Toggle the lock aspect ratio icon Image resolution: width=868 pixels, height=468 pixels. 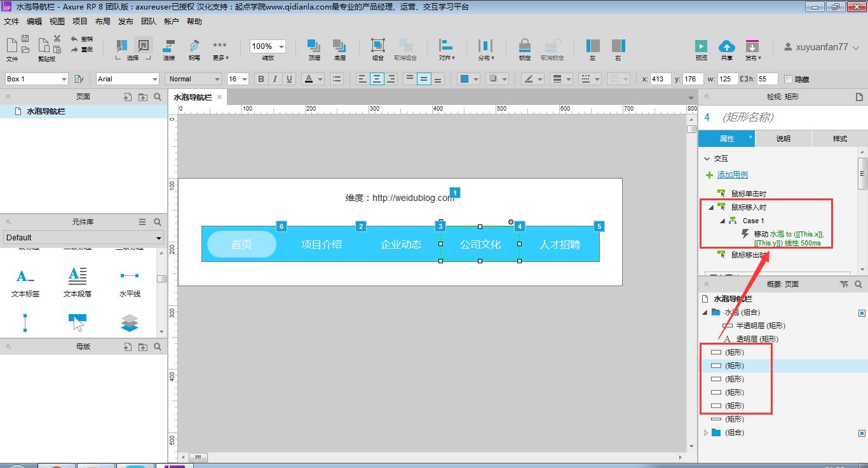(x=743, y=79)
